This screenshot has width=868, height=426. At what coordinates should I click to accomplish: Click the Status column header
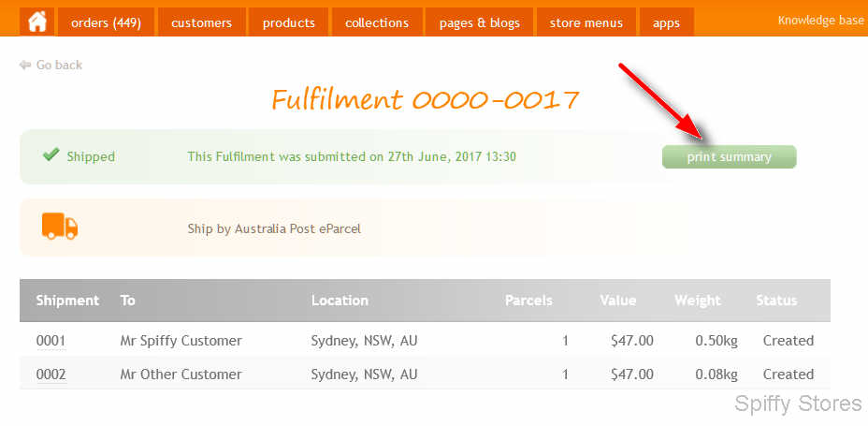point(776,301)
